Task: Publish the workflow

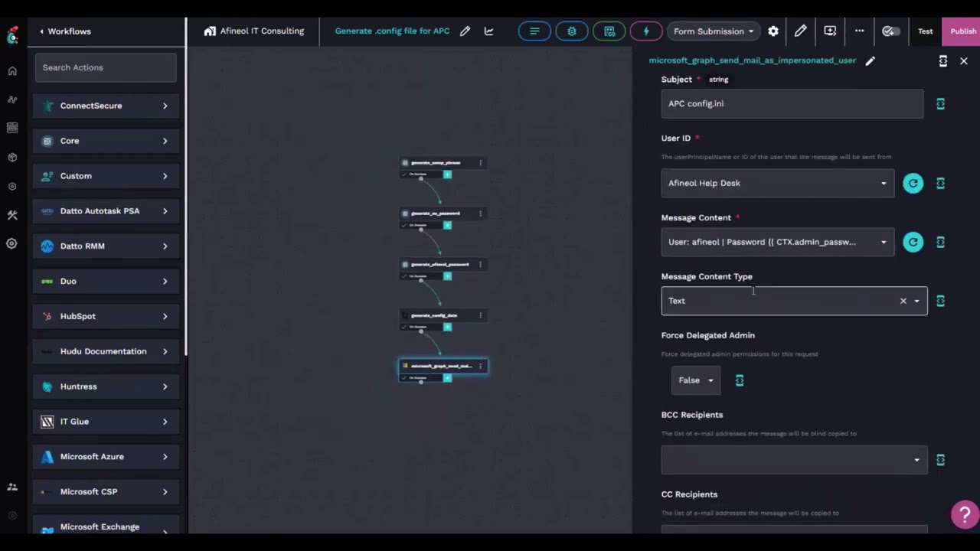Action: (962, 31)
